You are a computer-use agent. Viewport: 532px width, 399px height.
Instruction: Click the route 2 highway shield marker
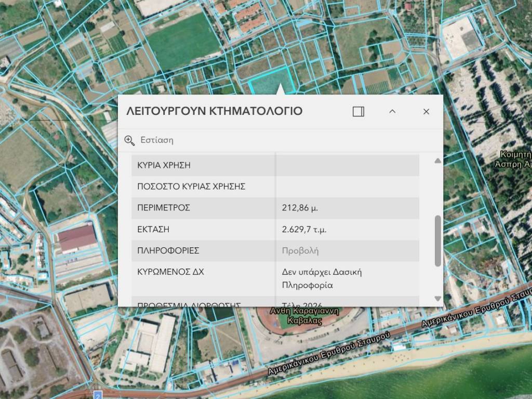click(x=98, y=394)
